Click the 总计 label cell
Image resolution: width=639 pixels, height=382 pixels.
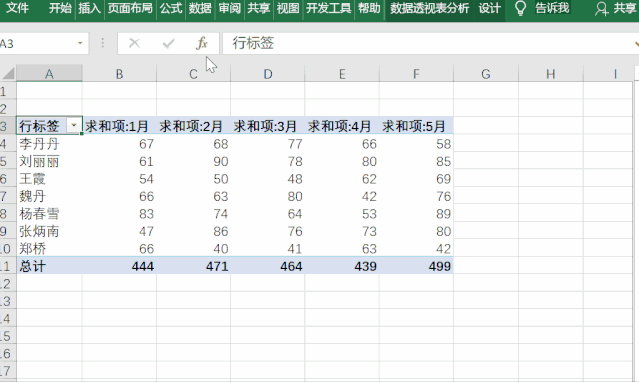tap(49, 266)
